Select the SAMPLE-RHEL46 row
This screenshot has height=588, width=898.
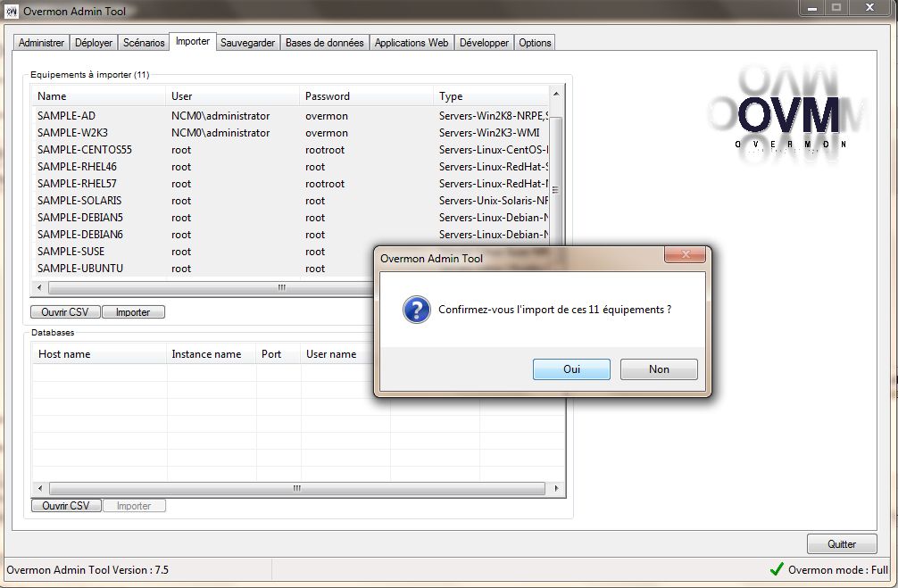[x=290, y=167]
